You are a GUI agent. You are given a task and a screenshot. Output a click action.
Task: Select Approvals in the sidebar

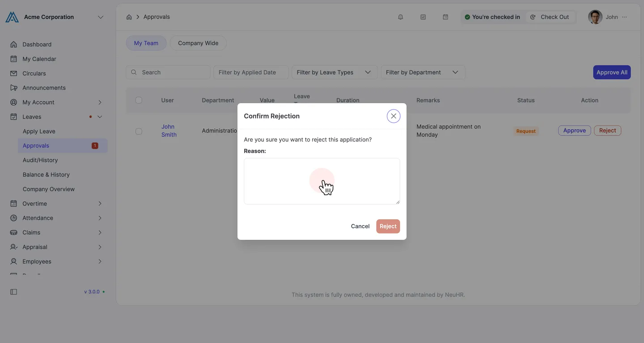[63, 146]
